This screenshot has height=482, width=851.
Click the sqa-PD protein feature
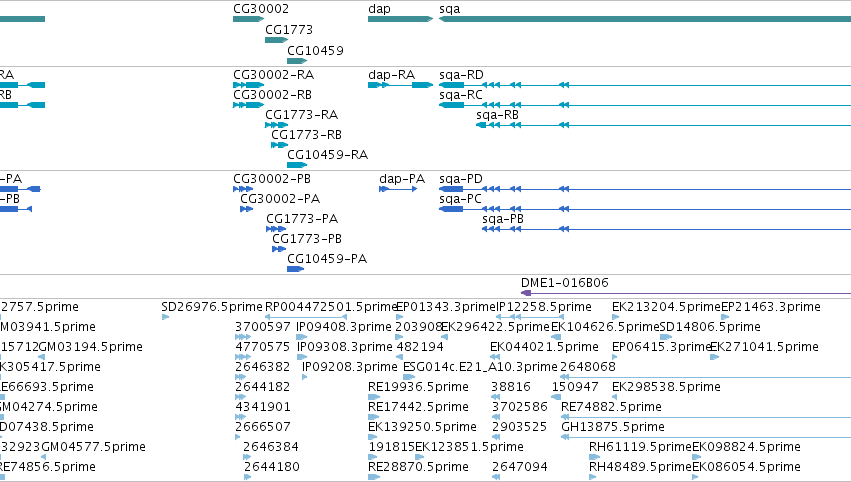[645, 189]
